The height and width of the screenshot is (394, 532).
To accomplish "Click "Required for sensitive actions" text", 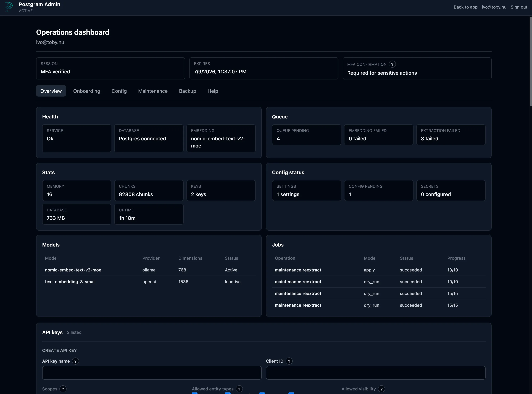I will pos(382,73).
